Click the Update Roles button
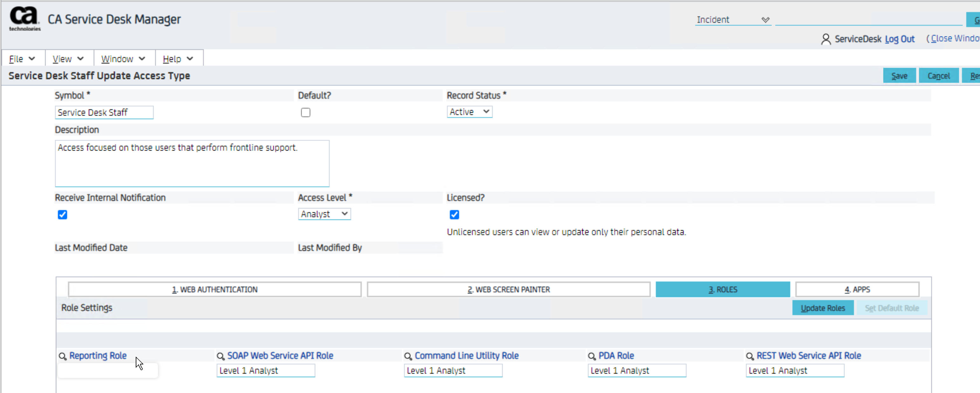980x393 pixels. pyautogui.click(x=823, y=308)
